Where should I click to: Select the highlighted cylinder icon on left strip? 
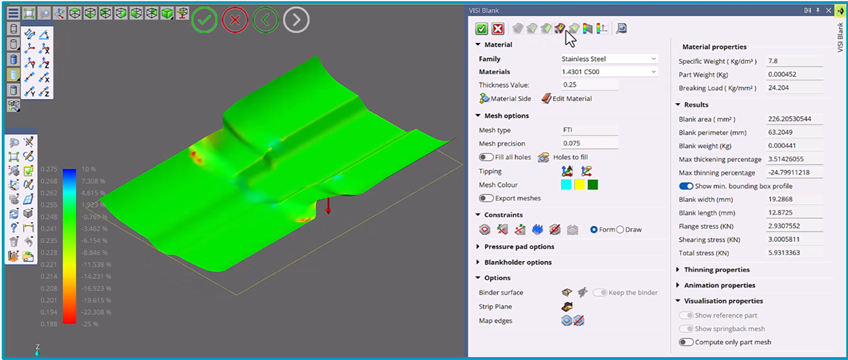point(14,75)
